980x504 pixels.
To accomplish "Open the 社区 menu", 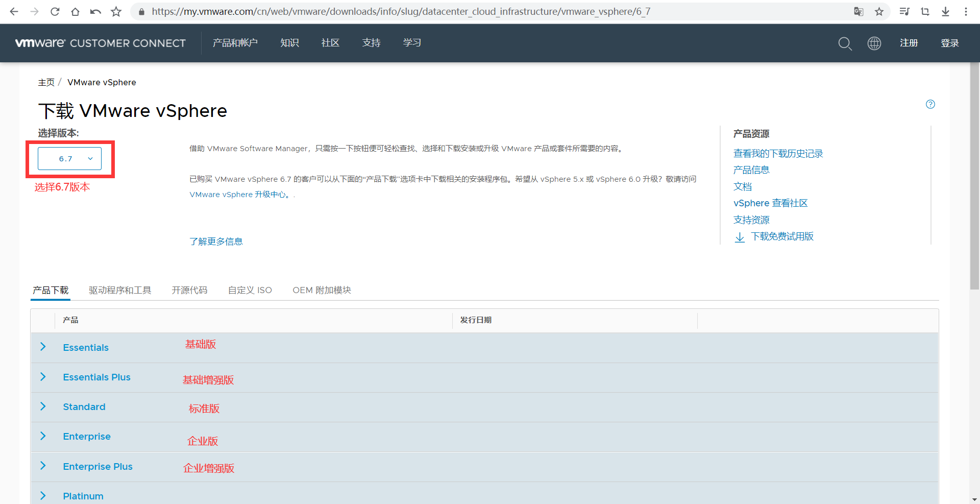I will 330,43.
